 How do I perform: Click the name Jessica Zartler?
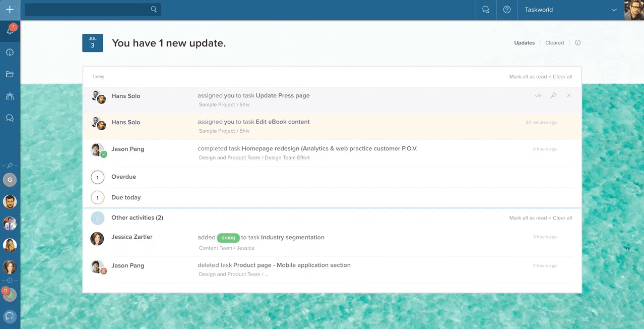(132, 237)
